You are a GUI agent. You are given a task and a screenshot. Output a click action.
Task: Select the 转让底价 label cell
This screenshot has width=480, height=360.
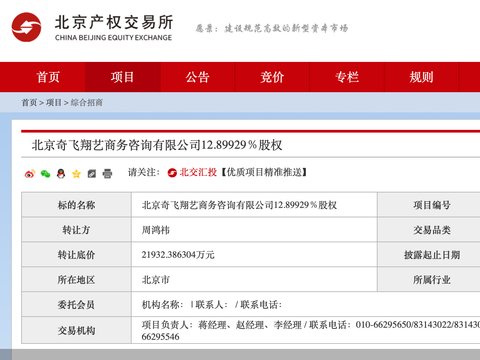tap(76, 255)
